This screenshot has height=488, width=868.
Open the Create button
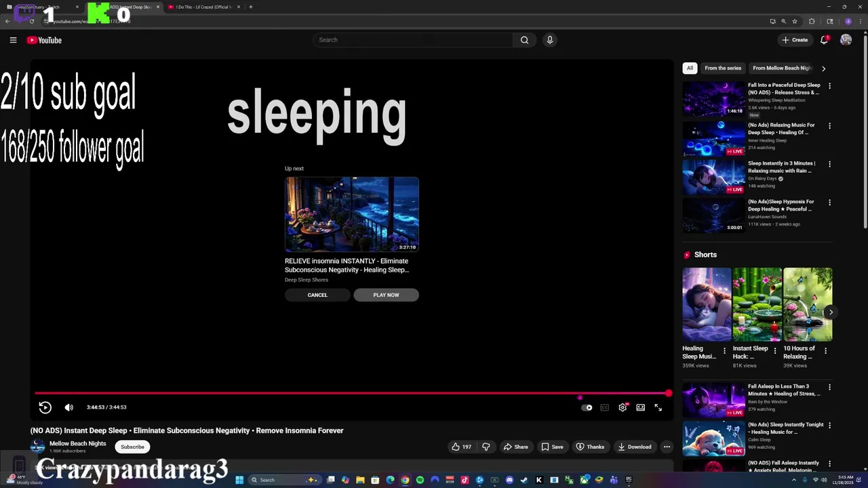[795, 40]
